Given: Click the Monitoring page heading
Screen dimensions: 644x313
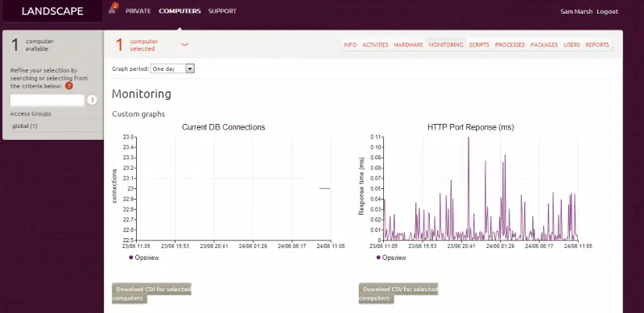Looking at the screenshot, I should click(x=142, y=94).
